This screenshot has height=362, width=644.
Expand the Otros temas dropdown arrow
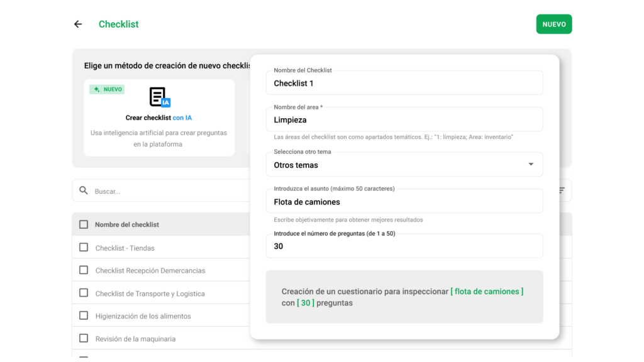tap(531, 164)
